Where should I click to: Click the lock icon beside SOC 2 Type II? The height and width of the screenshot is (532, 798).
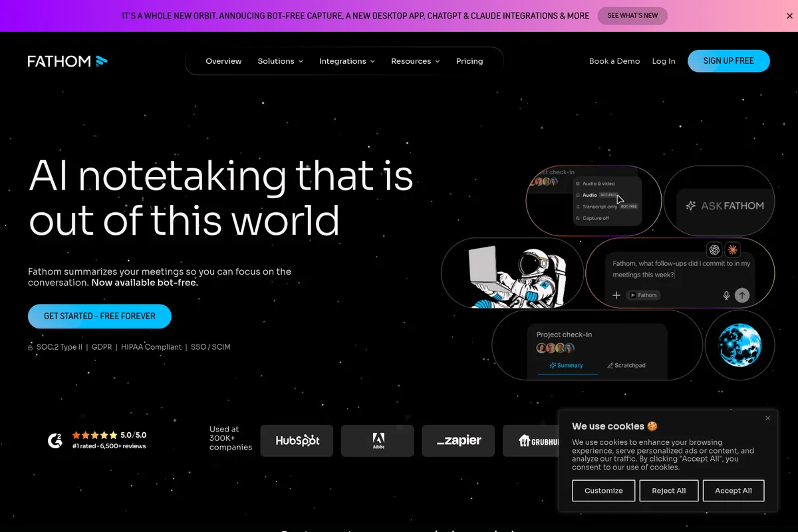coord(31,347)
